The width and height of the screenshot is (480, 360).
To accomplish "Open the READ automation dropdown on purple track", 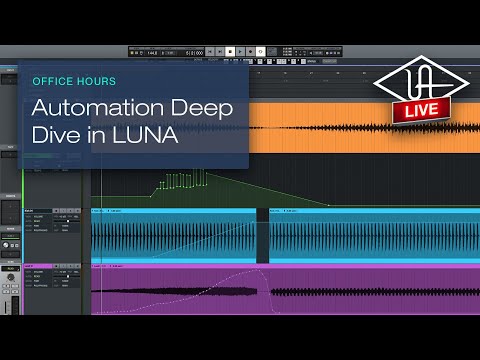I will pos(38,277).
